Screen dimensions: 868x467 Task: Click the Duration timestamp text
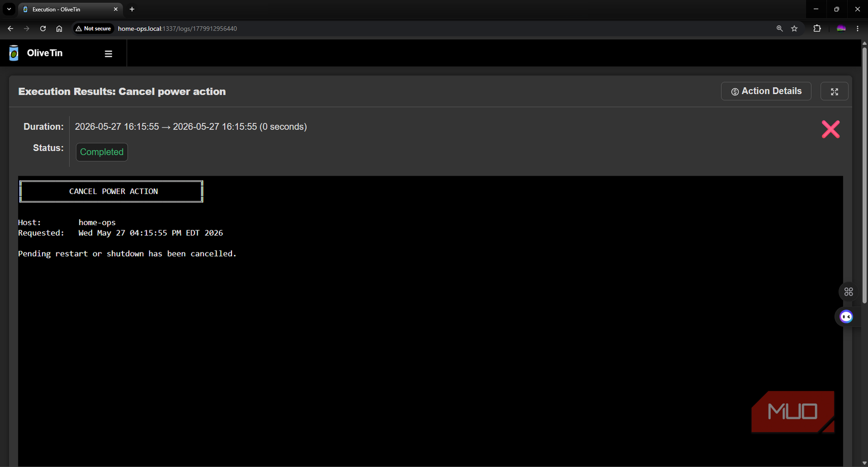tap(190, 127)
